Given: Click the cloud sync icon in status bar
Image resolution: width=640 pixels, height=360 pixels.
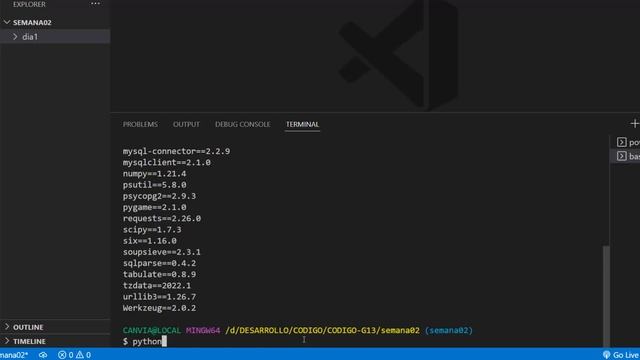Looking at the screenshot, I should coord(43,355).
